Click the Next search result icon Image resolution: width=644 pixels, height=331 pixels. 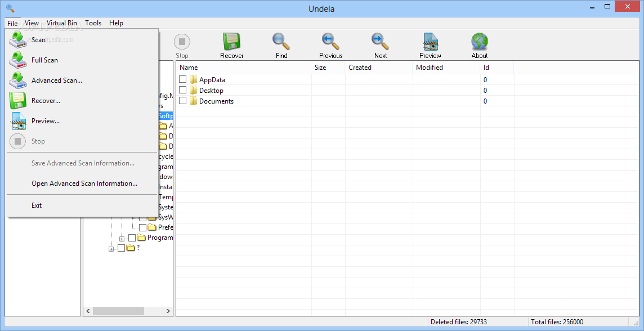click(381, 42)
